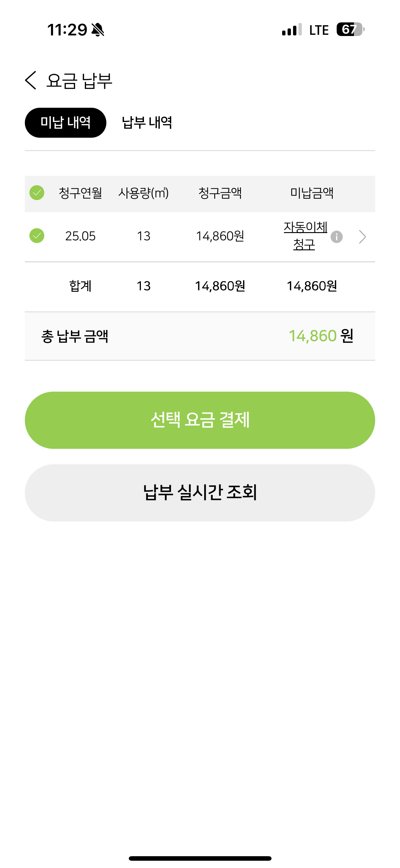Screen dimensions: 400x868
Task: Tap the LTE network indicator
Action: tap(319, 30)
